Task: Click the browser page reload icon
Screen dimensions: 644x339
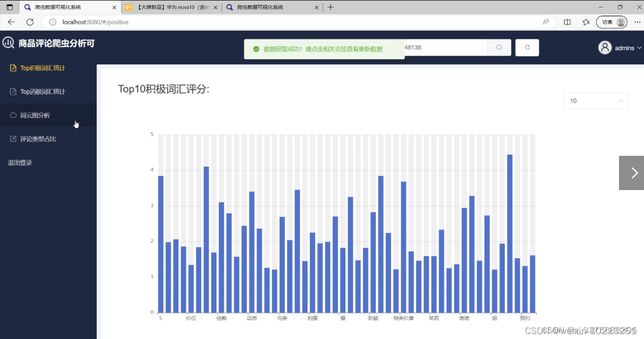Action: coord(29,22)
